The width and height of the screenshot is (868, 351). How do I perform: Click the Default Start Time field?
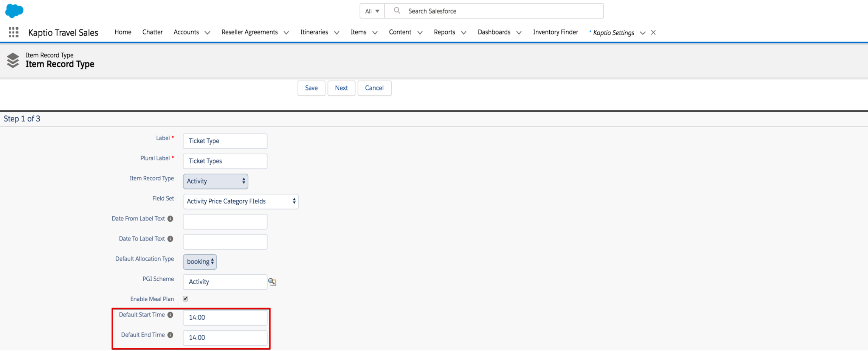coord(225,318)
